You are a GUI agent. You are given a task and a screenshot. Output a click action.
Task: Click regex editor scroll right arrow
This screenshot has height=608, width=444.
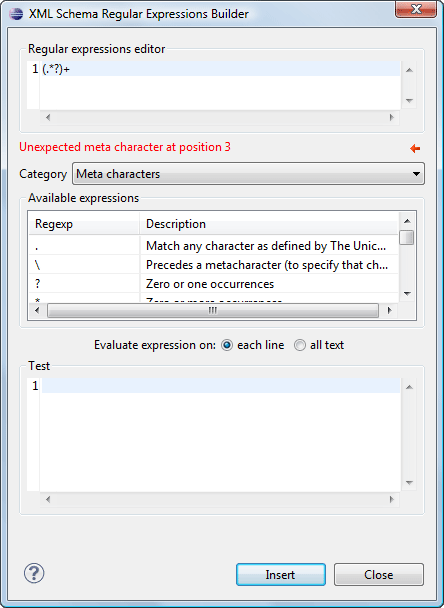click(x=391, y=117)
